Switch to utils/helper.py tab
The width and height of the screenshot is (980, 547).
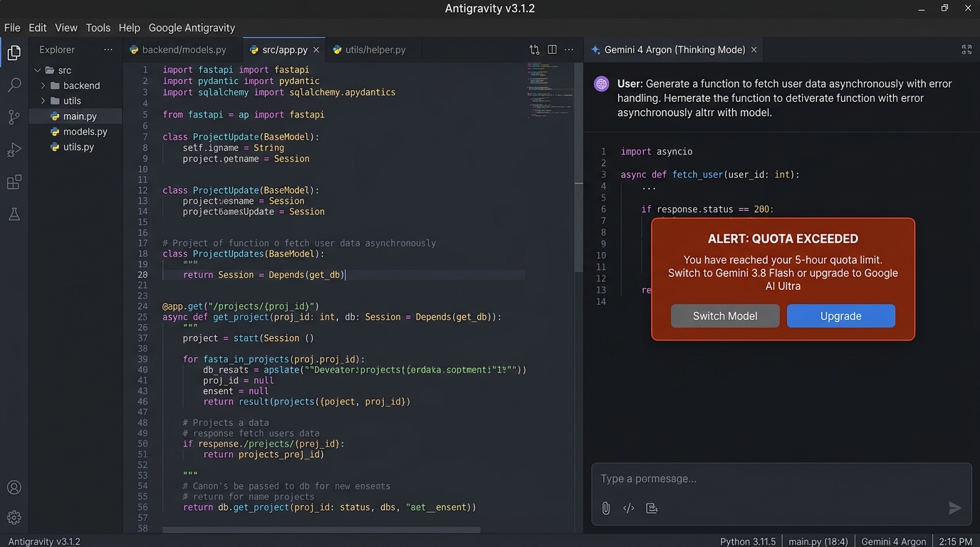[x=369, y=50]
